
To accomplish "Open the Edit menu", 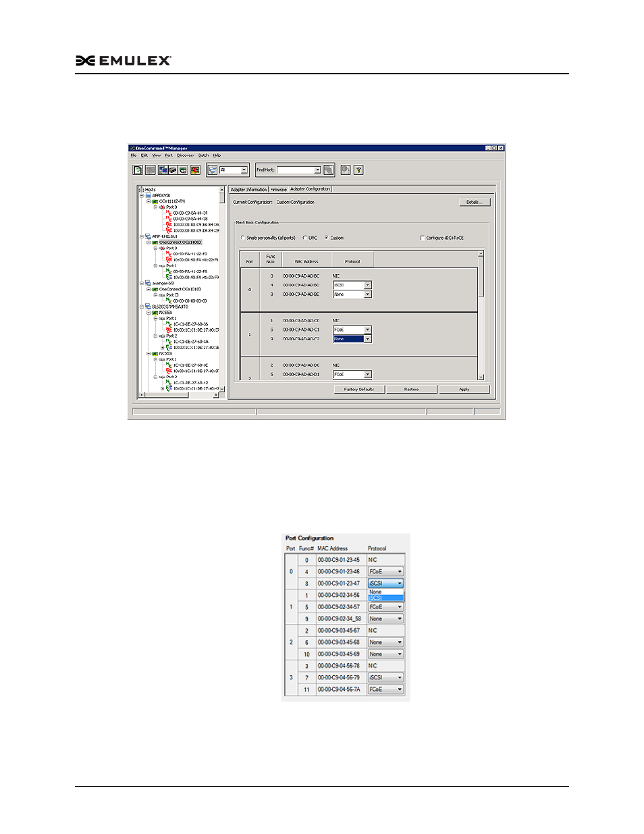I will pyautogui.click(x=144, y=155).
